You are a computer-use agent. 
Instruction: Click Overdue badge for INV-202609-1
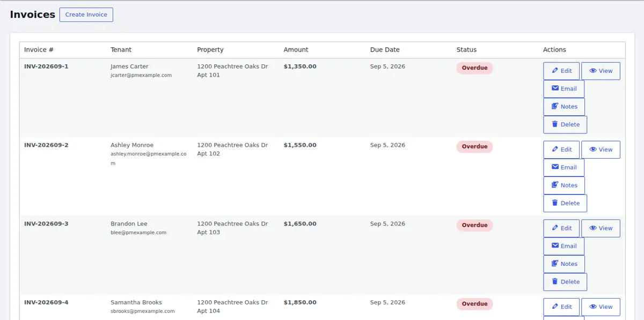point(475,68)
